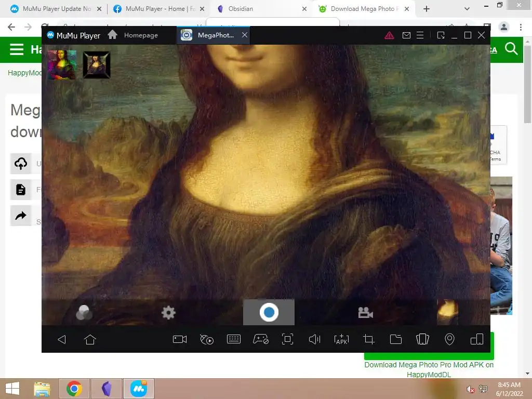Click the multi-window icon in MuMu toolbar
Screen dimensions: 532x399
click(477, 339)
